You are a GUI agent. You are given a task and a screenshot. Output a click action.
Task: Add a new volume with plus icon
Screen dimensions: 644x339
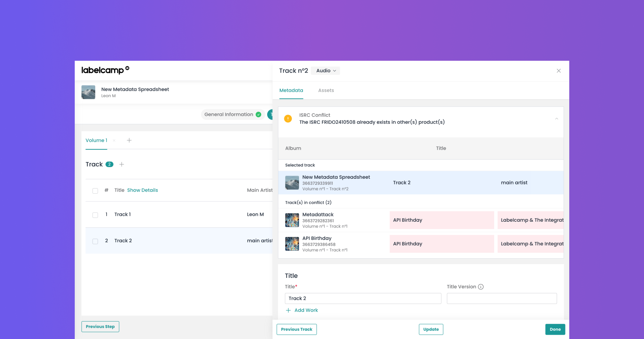click(x=129, y=140)
